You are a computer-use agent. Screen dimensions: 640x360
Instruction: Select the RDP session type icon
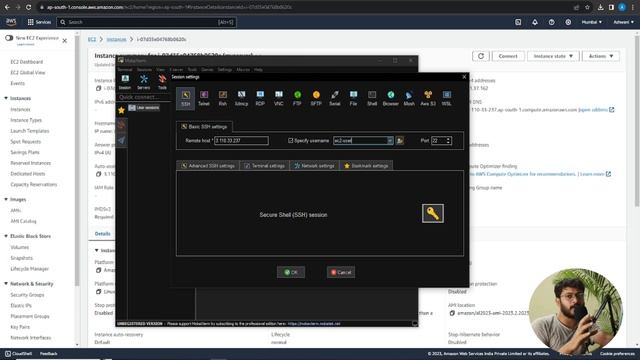[x=260, y=98]
